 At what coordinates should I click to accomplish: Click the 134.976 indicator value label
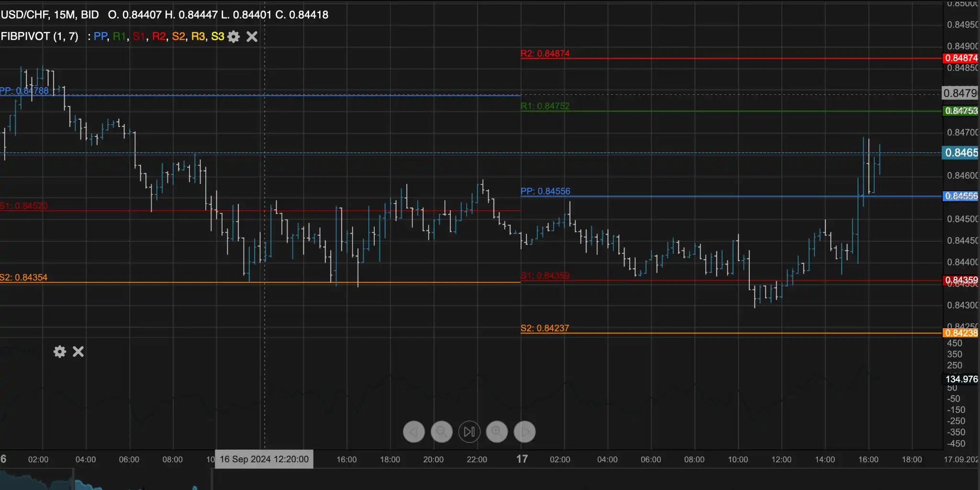pyautogui.click(x=961, y=379)
